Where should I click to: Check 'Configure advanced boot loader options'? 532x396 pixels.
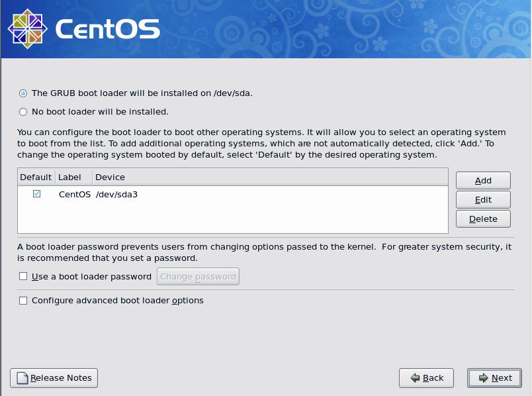click(23, 301)
